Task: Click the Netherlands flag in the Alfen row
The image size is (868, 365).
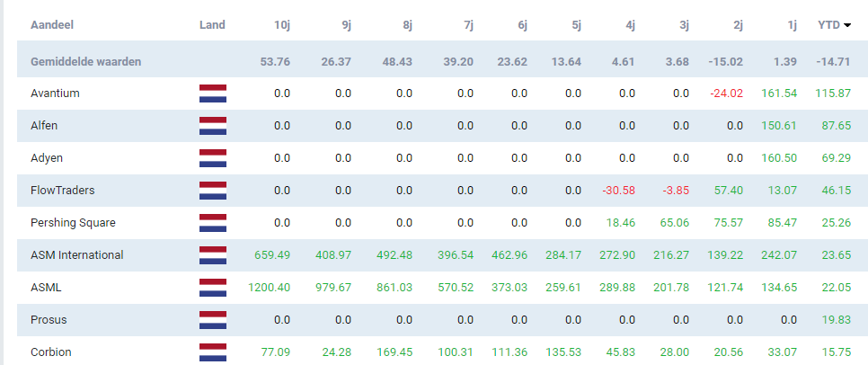Action: pyautogui.click(x=213, y=126)
